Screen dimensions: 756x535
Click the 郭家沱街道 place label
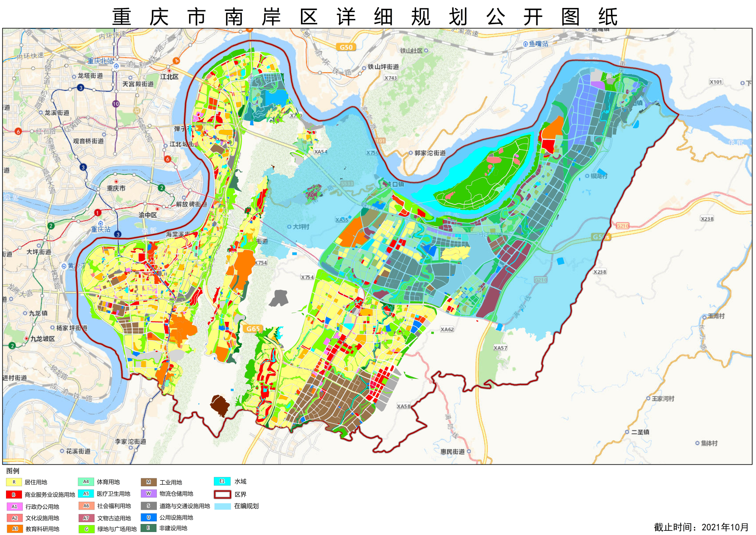click(x=430, y=153)
